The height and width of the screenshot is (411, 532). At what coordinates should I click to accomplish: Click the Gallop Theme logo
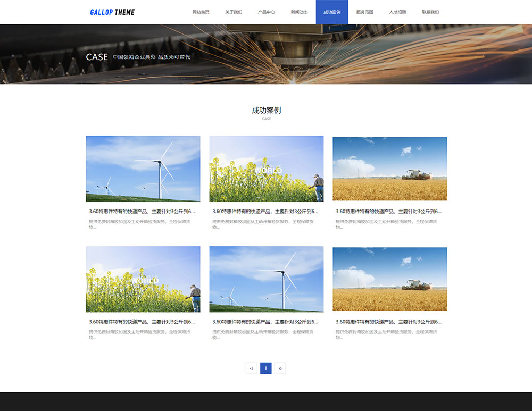[x=112, y=12]
